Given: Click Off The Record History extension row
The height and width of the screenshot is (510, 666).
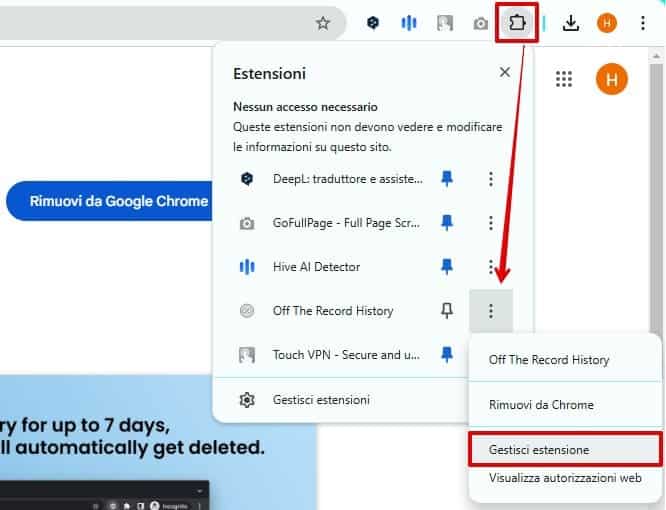Looking at the screenshot, I should (331, 311).
